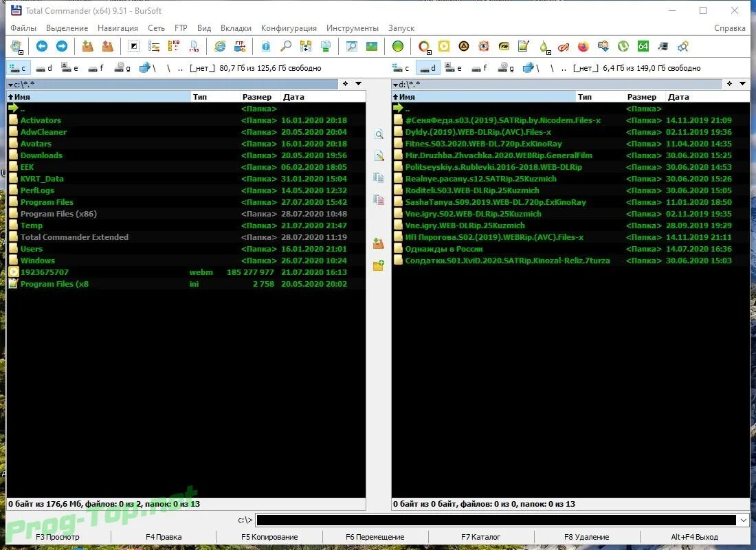756x550 pixels.
Task: Click the PDF toolbar icon
Action: pos(504,46)
